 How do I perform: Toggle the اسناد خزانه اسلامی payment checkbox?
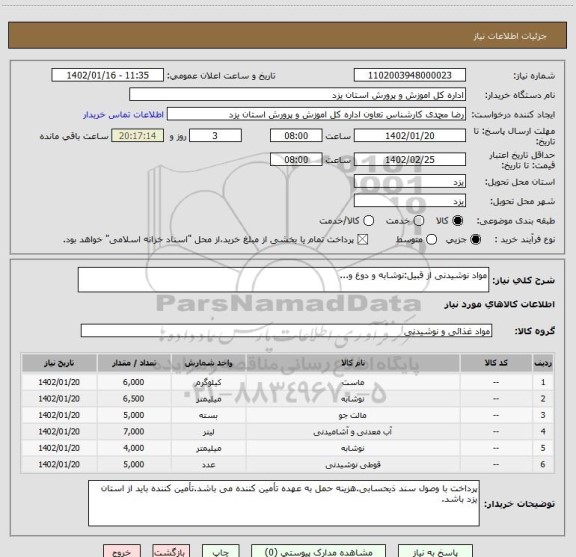[363, 240]
